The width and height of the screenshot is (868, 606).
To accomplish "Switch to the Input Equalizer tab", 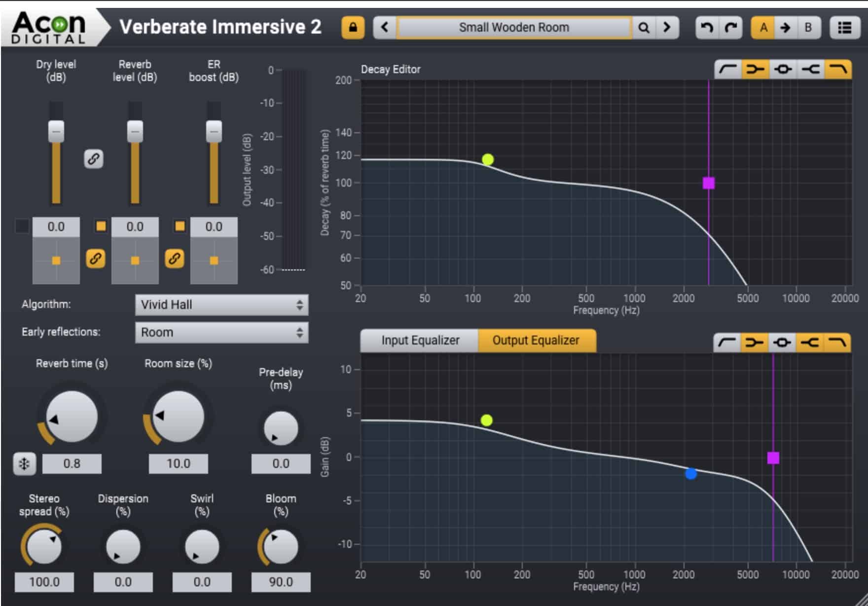I will coord(421,340).
